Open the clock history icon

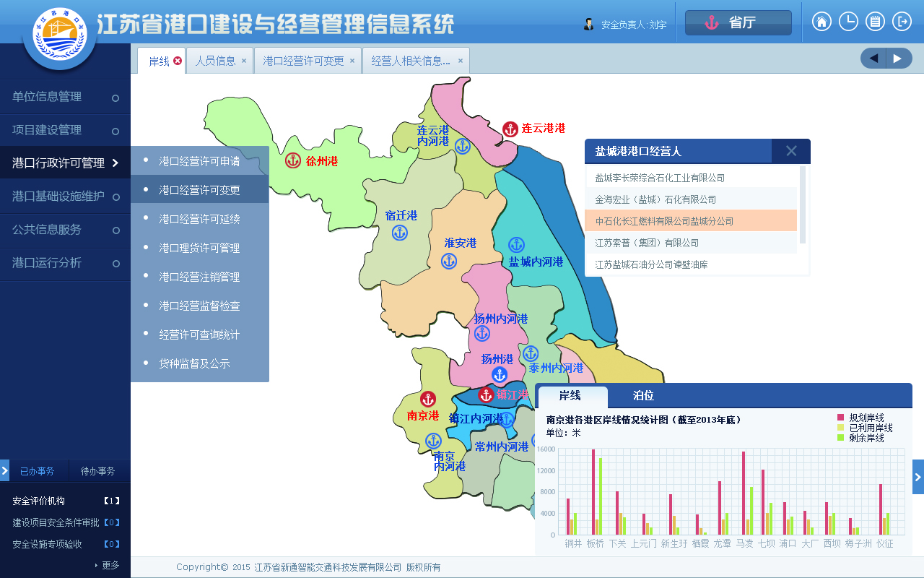click(848, 22)
